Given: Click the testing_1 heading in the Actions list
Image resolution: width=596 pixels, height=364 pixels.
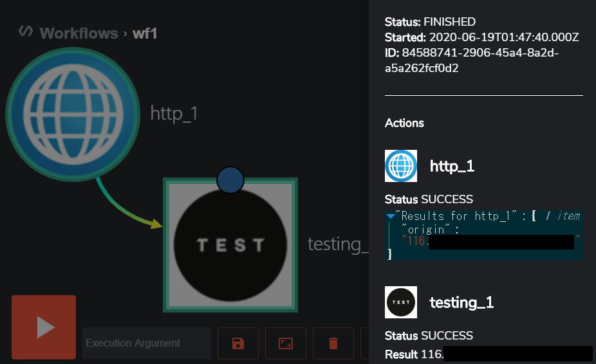Looking at the screenshot, I should [x=461, y=302].
